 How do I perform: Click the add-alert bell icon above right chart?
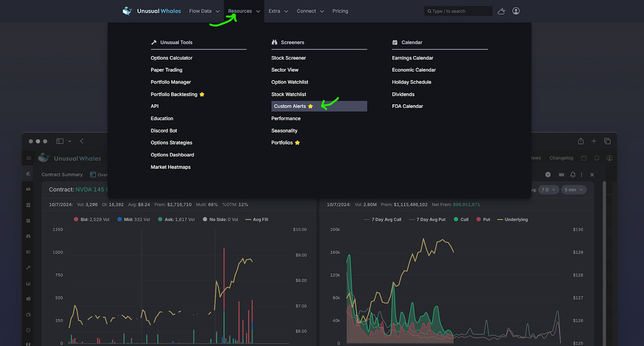(573, 175)
